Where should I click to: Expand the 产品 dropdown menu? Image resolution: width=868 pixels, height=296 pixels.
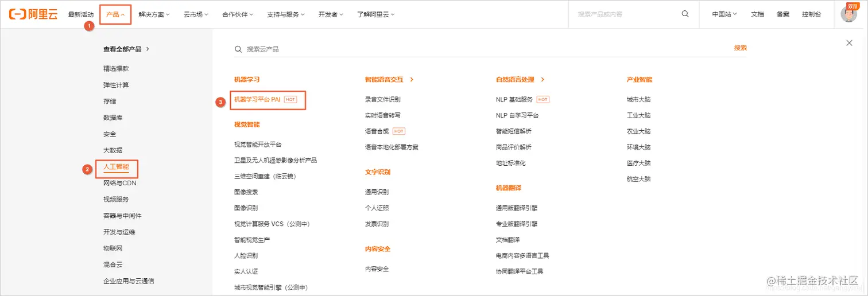(x=115, y=14)
